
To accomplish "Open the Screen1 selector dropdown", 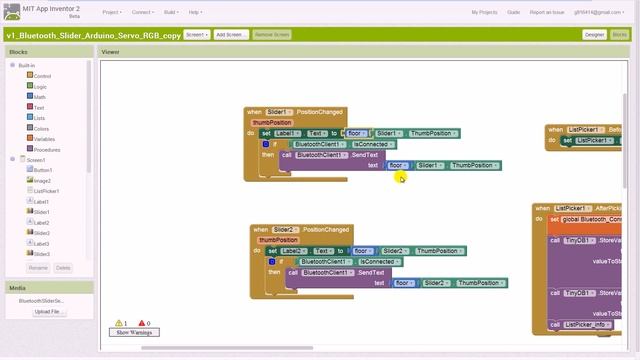I will (197, 35).
